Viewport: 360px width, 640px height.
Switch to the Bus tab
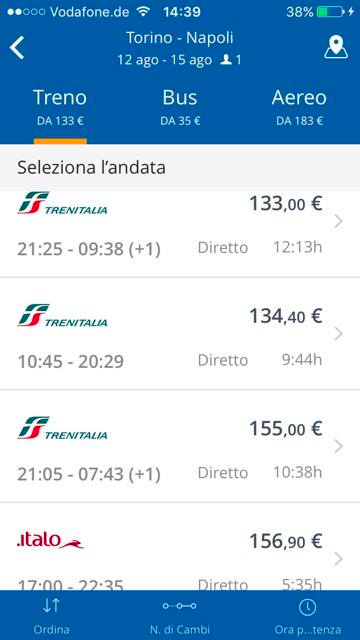(180, 106)
